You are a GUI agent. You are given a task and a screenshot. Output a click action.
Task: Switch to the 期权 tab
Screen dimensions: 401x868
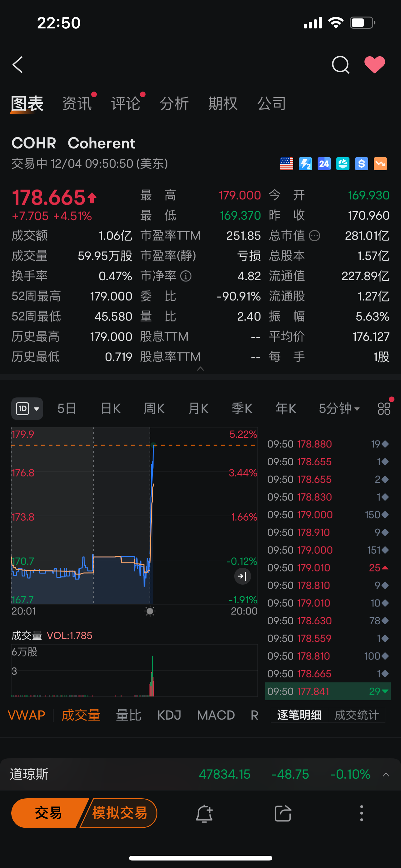pyautogui.click(x=223, y=103)
